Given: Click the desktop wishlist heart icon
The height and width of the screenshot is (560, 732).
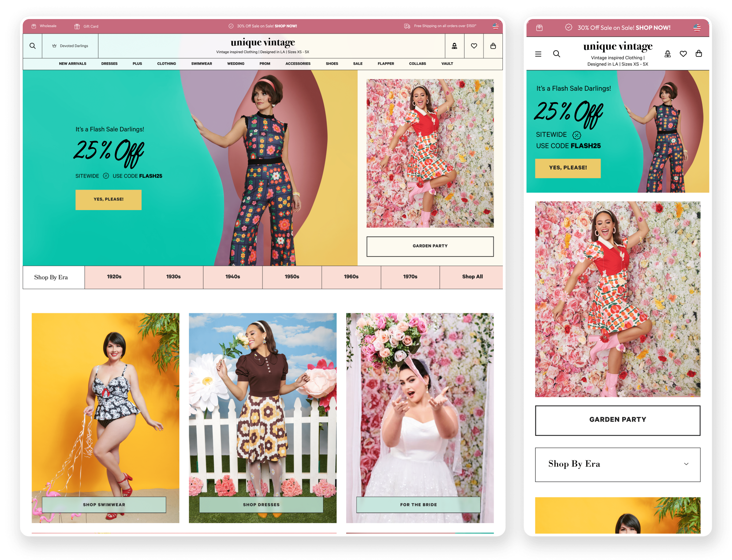Looking at the screenshot, I should click(x=474, y=46).
